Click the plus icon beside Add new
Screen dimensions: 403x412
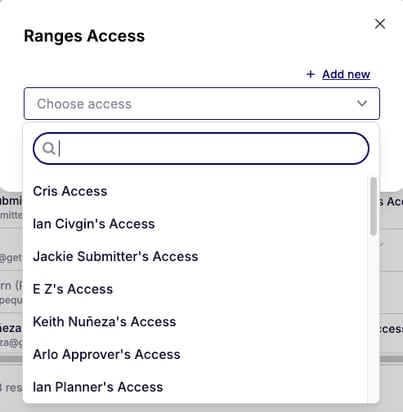click(x=310, y=74)
